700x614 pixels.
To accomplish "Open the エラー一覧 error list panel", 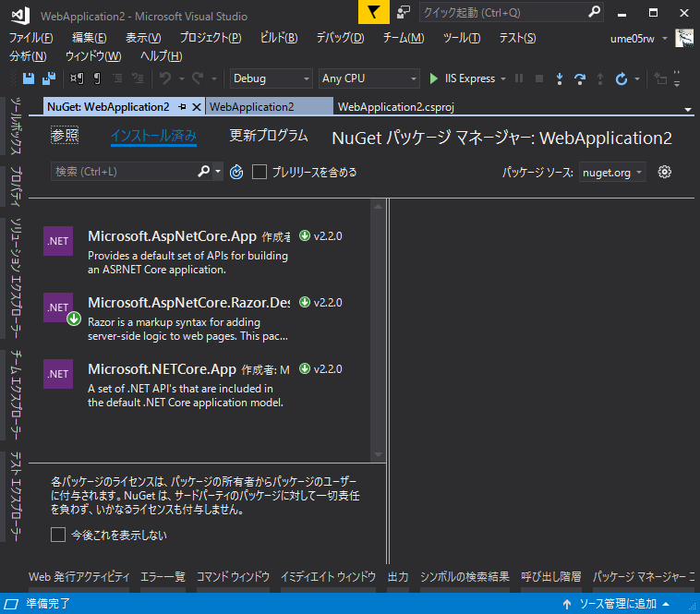I will point(163,577).
